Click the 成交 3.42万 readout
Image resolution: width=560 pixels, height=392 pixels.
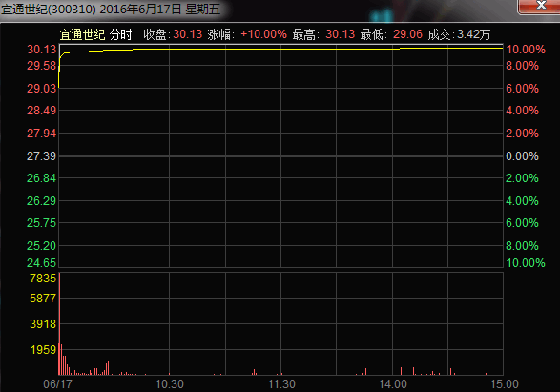pyautogui.click(x=459, y=34)
